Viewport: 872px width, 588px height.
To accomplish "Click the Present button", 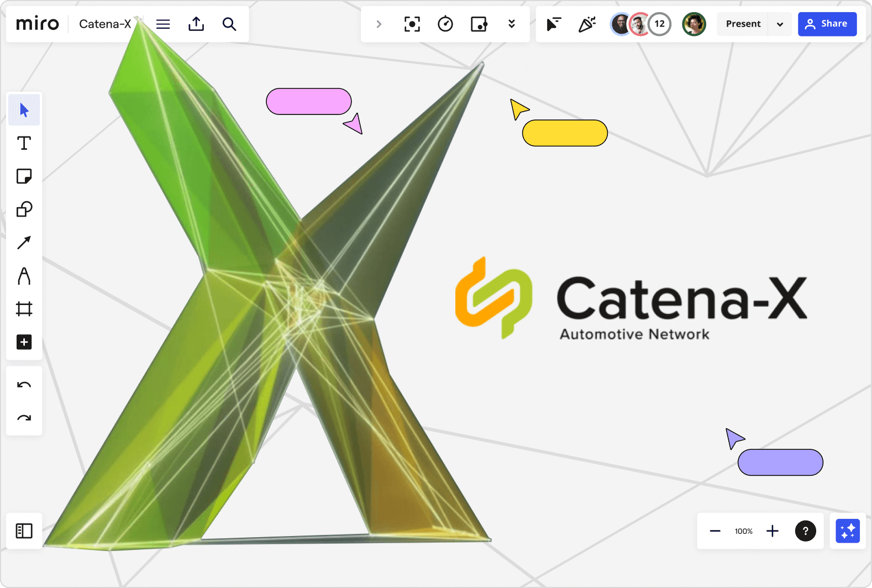I will pyautogui.click(x=743, y=24).
